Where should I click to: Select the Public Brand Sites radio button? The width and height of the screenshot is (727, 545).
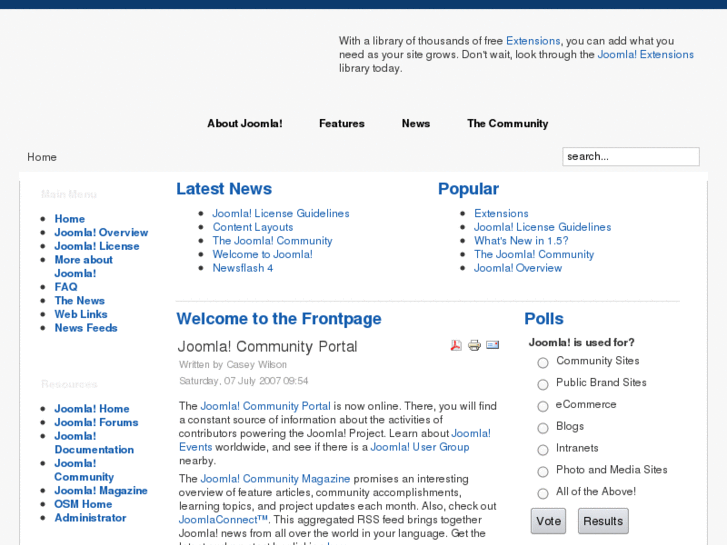click(x=542, y=384)
